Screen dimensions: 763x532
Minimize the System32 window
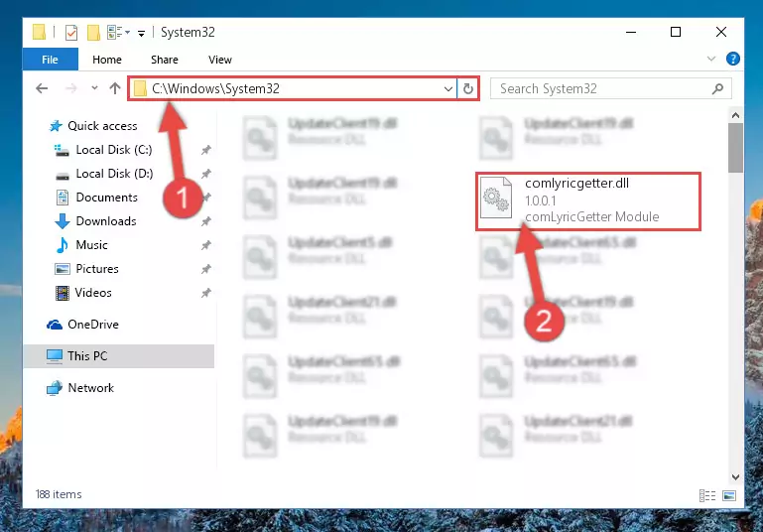(x=631, y=32)
